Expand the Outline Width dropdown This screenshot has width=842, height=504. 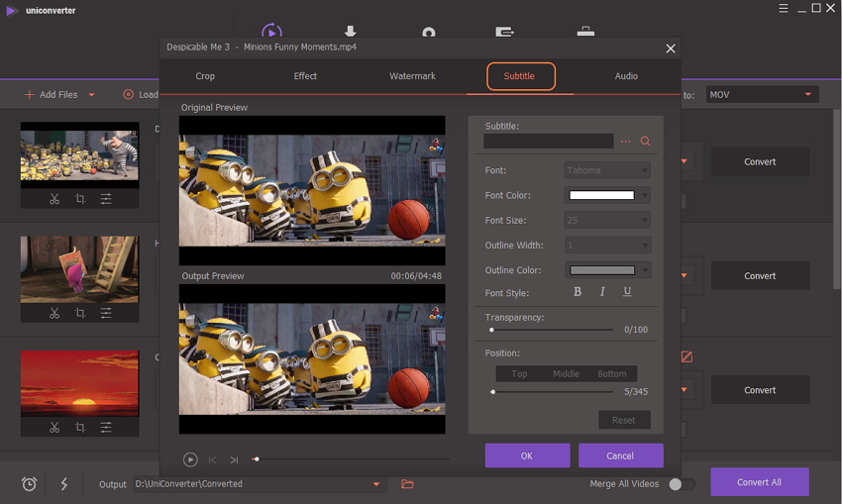click(x=607, y=246)
